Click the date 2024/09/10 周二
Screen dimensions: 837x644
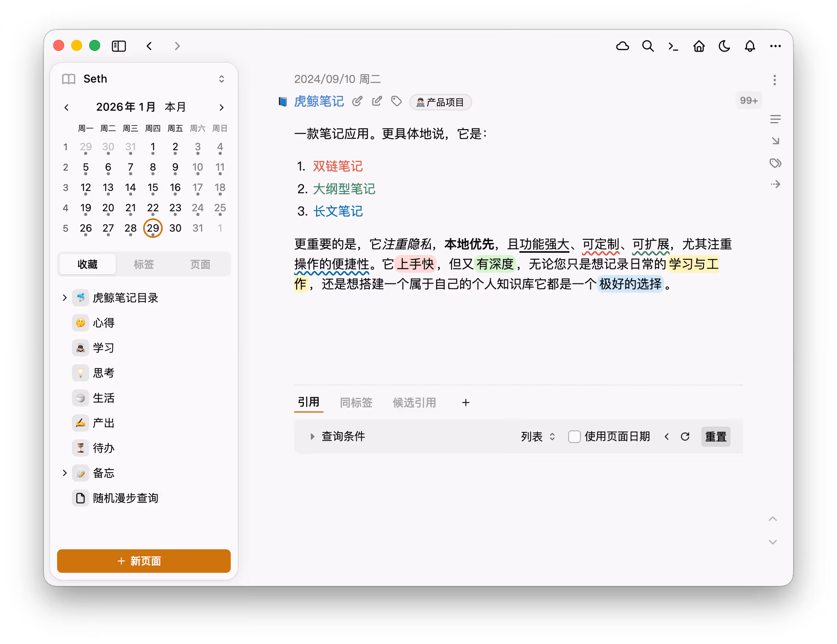pyautogui.click(x=337, y=79)
